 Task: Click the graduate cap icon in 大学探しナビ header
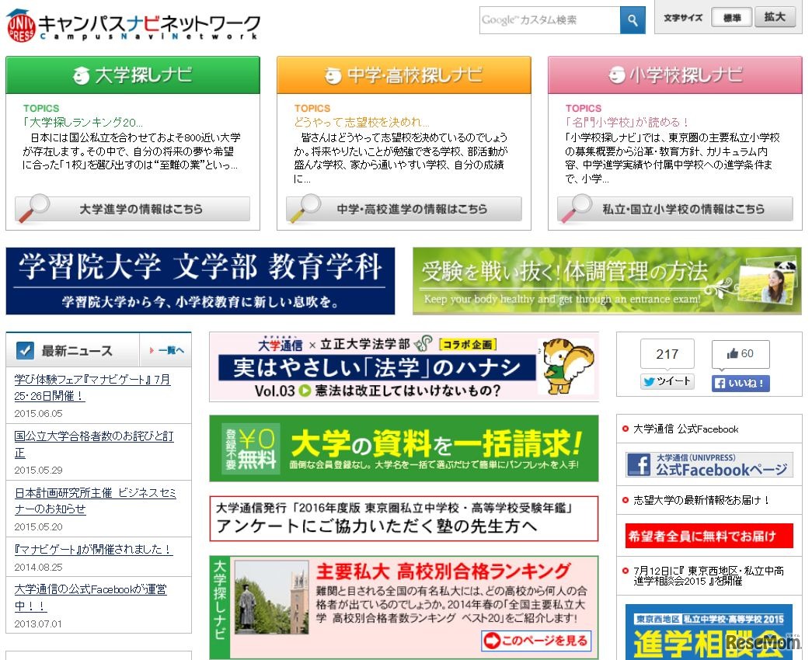(x=82, y=75)
